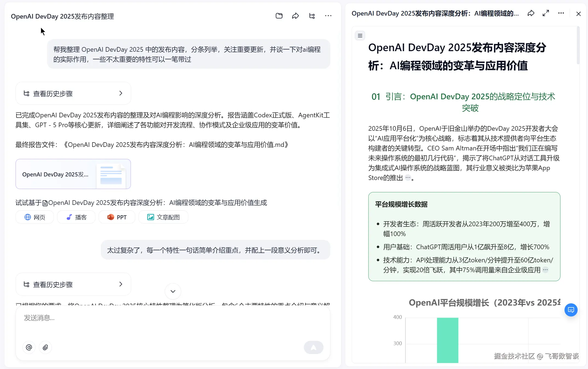
Task: Click the share icon in document panel
Action: point(531,13)
